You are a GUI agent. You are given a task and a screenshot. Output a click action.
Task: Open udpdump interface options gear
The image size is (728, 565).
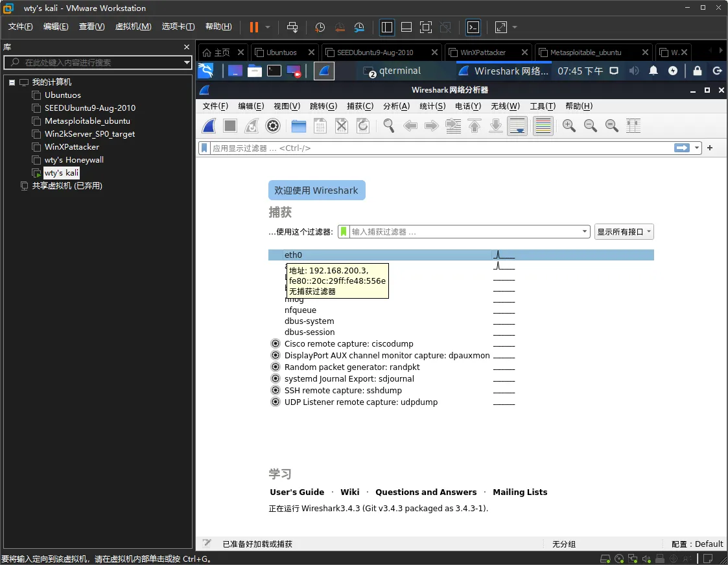click(x=276, y=402)
